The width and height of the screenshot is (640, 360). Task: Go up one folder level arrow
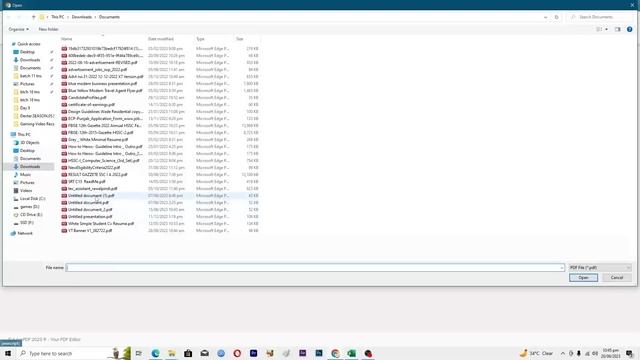[x=33, y=17]
